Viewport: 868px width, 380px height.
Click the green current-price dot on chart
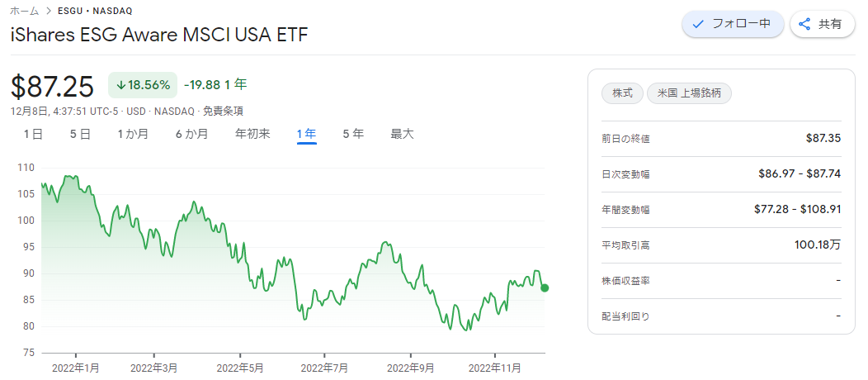click(x=545, y=287)
